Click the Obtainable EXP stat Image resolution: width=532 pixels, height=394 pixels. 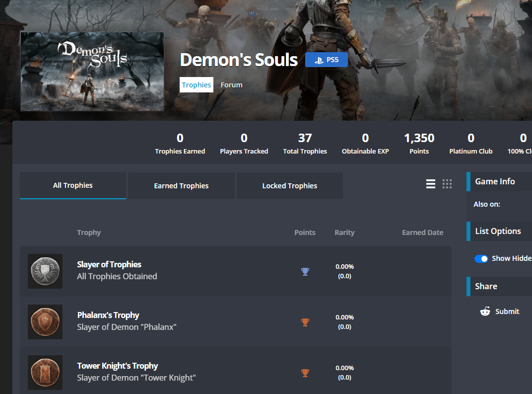(x=365, y=143)
